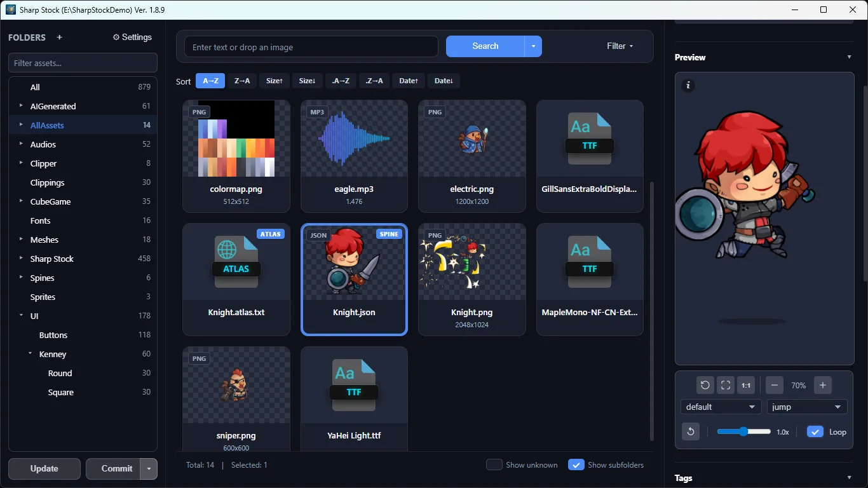The width and height of the screenshot is (868, 488).
Task: Sort by Date descending
Action: coord(444,81)
